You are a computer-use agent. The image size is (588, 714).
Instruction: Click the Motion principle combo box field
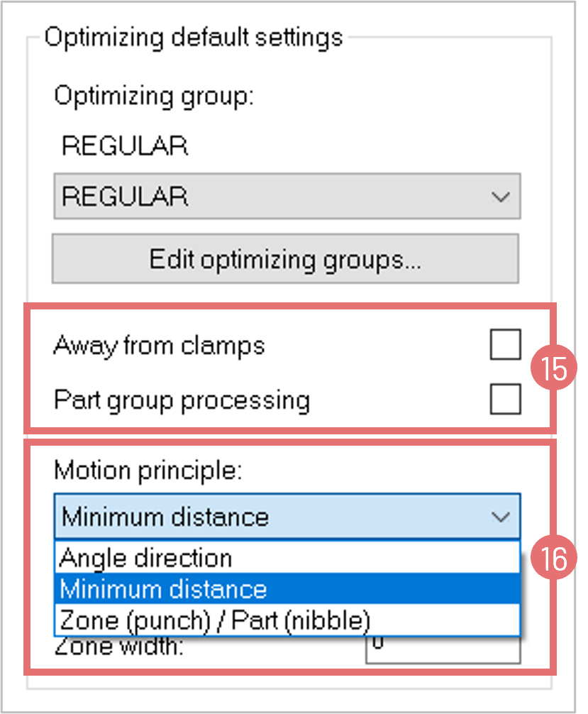[270, 517]
